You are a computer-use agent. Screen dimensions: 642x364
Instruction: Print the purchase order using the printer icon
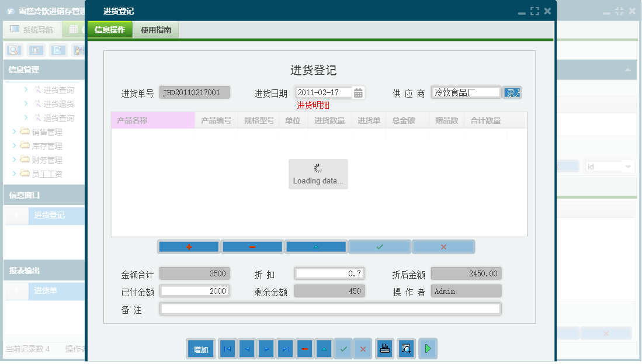[x=385, y=349]
